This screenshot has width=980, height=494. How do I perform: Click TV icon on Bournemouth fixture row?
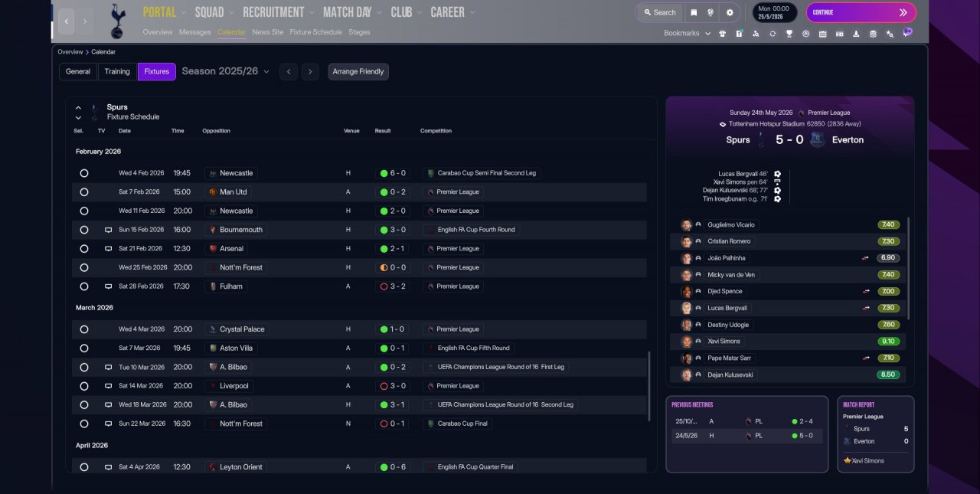108,230
